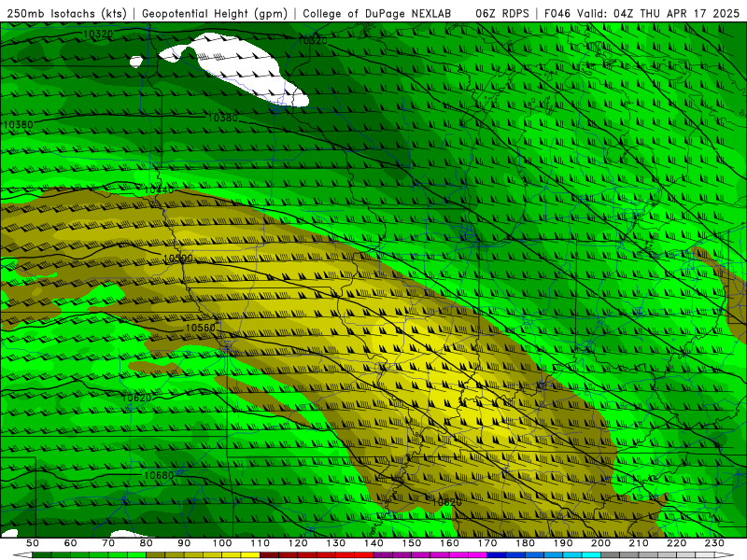Pick the cyan swatch just before 200
Screen dimensions: 747x560
(x=591, y=555)
